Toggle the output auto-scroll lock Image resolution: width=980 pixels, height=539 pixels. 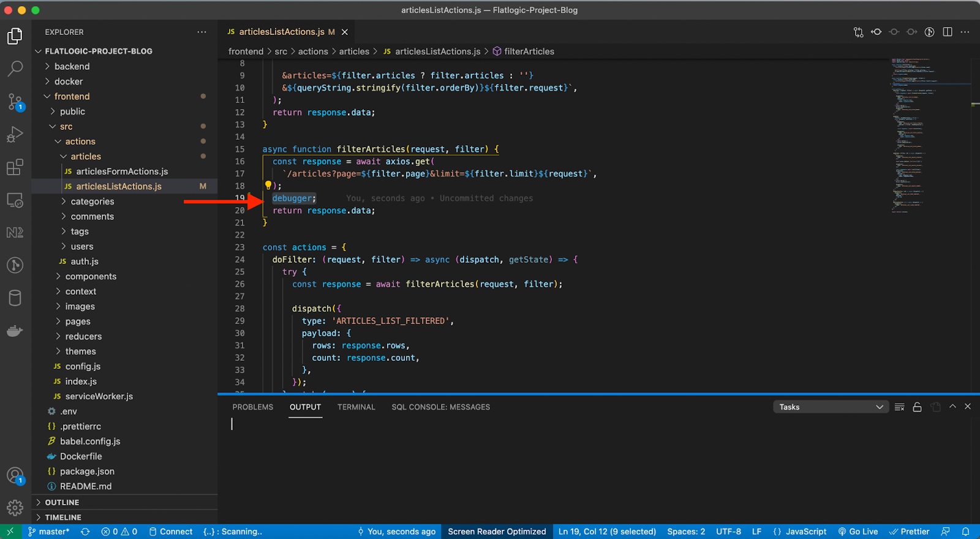click(x=917, y=407)
